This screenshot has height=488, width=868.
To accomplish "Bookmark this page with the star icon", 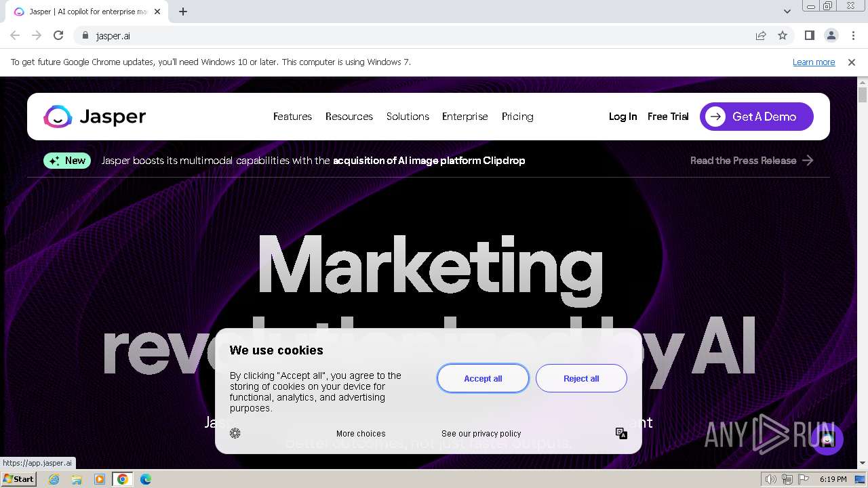I will (783, 35).
